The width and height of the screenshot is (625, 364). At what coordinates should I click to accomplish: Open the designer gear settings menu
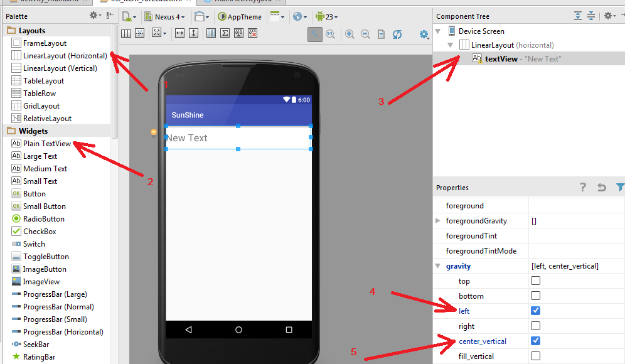point(424,35)
